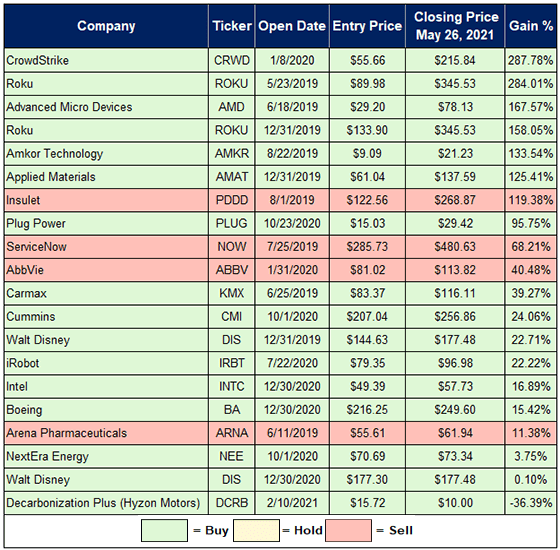Click the 39.27% gain cell
560x550 pixels.
[531, 293]
